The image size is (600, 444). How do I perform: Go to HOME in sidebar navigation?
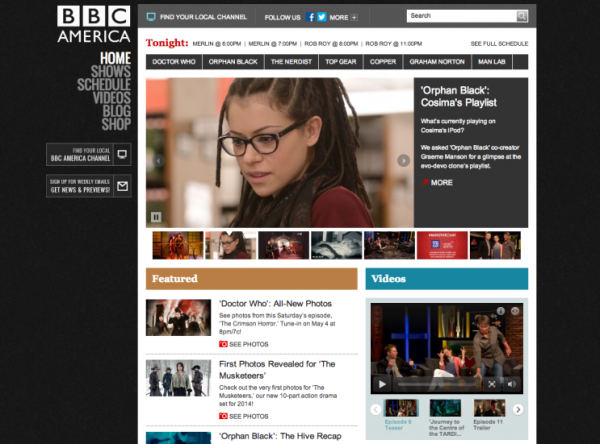coord(116,58)
